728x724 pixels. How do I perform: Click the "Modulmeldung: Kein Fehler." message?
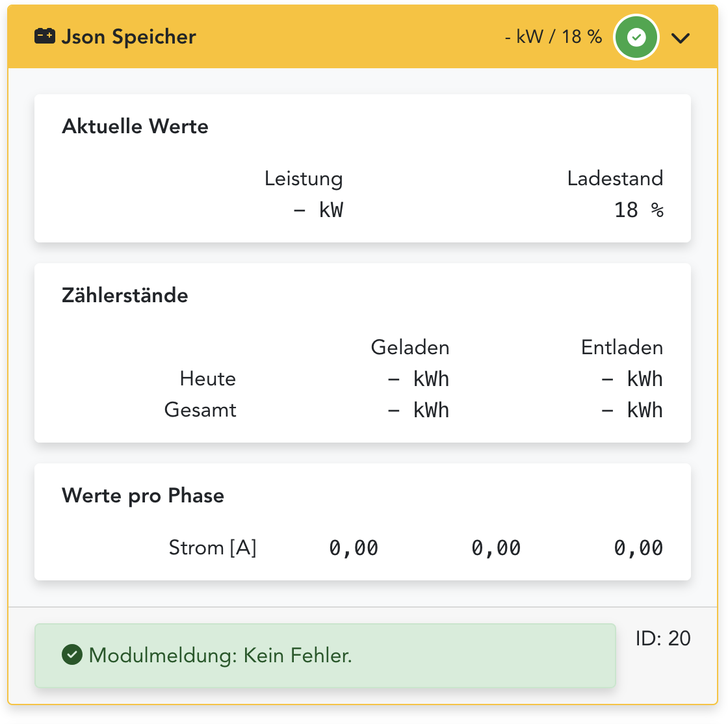220,655
